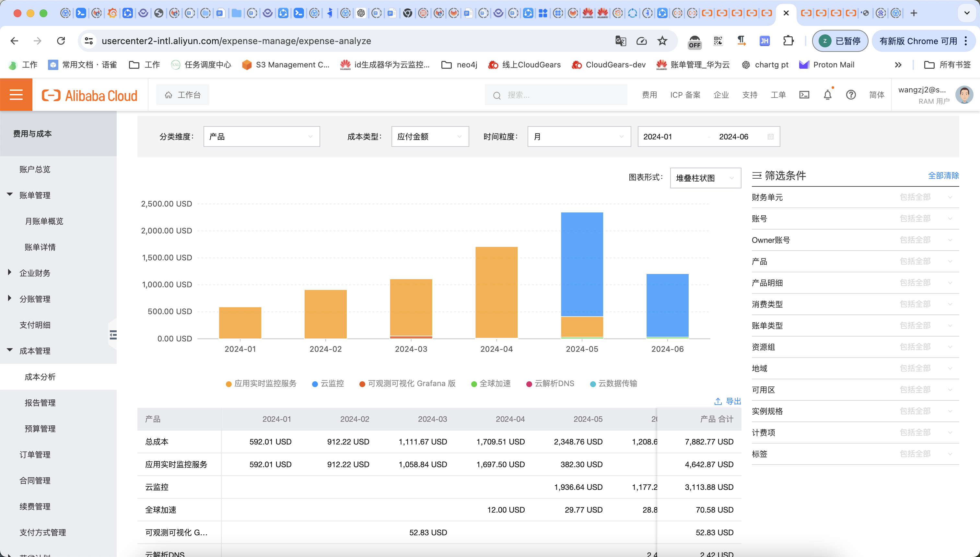Open the Cloud Shell terminal icon
The height and width of the screenshot is (557, 980).
tap(804, 95)
